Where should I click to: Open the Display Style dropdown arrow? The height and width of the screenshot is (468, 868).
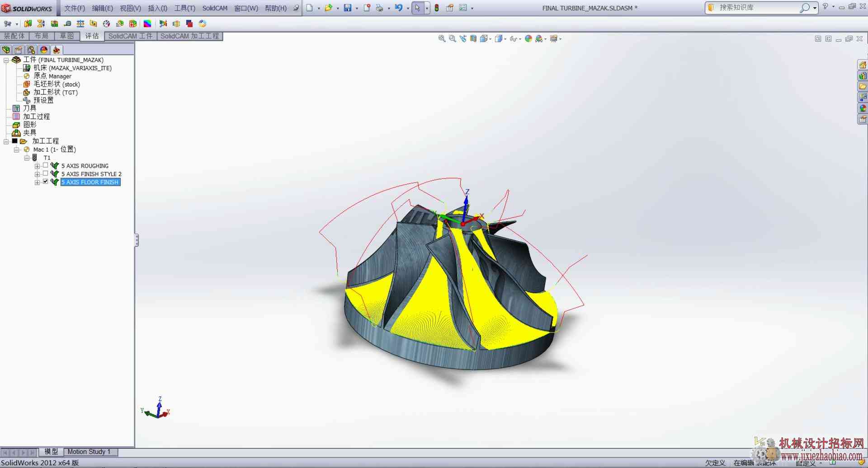[505, 39]
